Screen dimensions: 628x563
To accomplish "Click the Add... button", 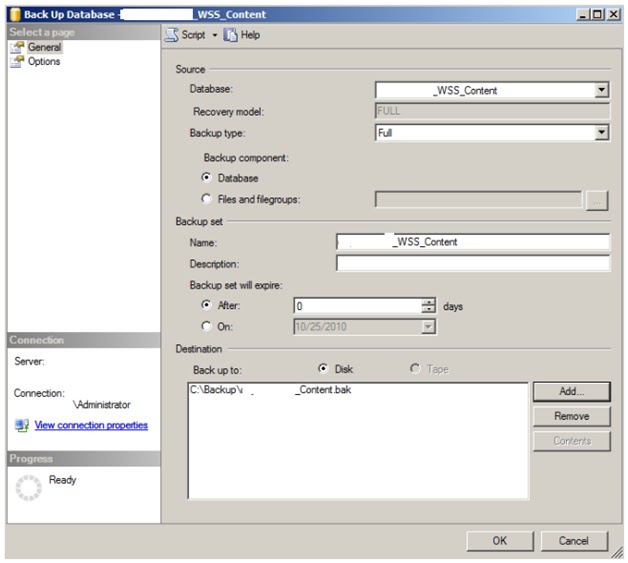I will pyautogui.click(x=572, y=392).
